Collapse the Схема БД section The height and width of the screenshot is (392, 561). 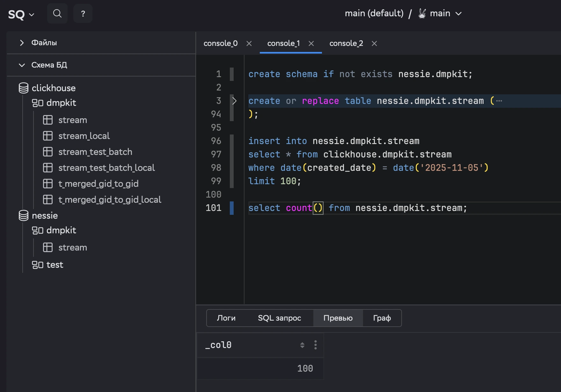(x=22, y=65)
